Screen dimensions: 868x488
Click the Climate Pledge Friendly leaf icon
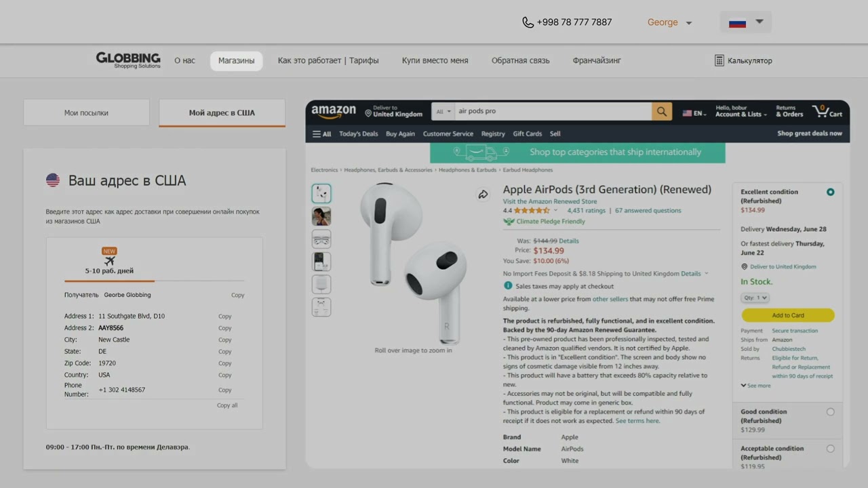click(x=509, y=222)
